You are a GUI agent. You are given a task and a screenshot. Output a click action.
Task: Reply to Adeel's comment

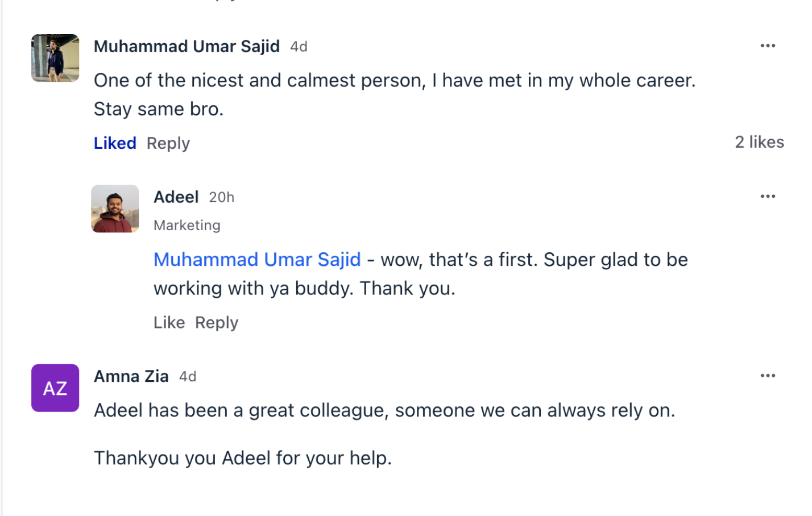point(217,323)
